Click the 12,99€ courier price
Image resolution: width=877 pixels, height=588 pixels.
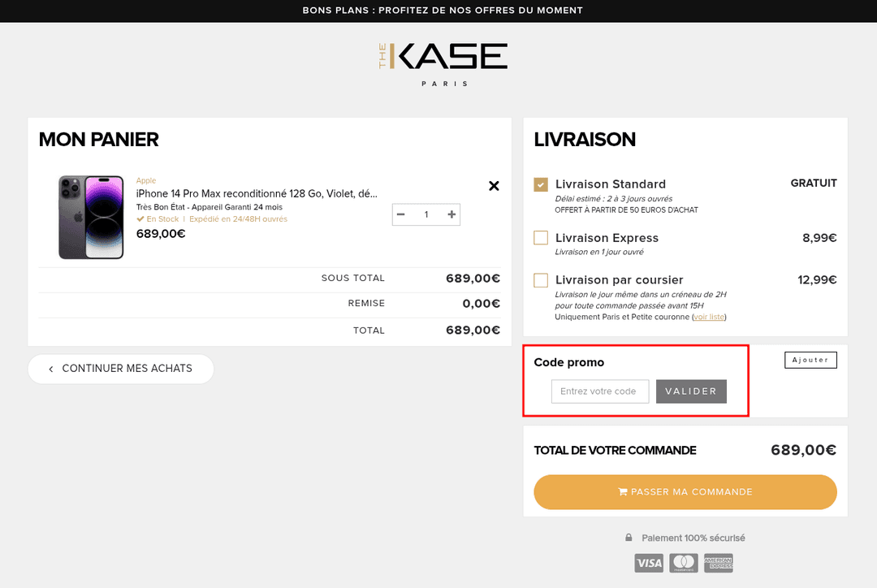tap(817, 279)
